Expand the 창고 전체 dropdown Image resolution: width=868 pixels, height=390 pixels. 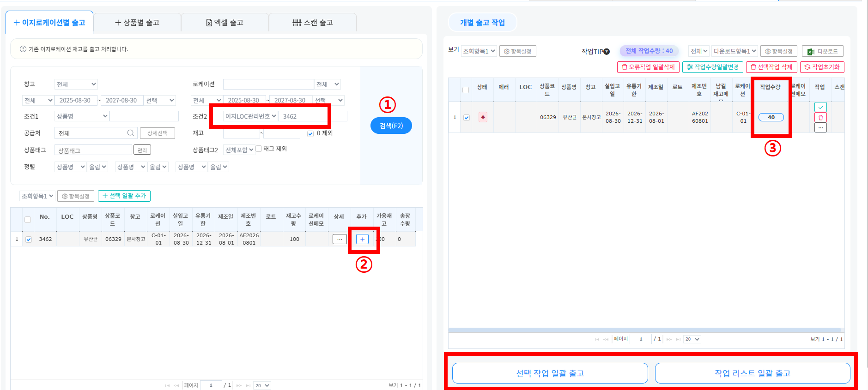coord(76,84)
